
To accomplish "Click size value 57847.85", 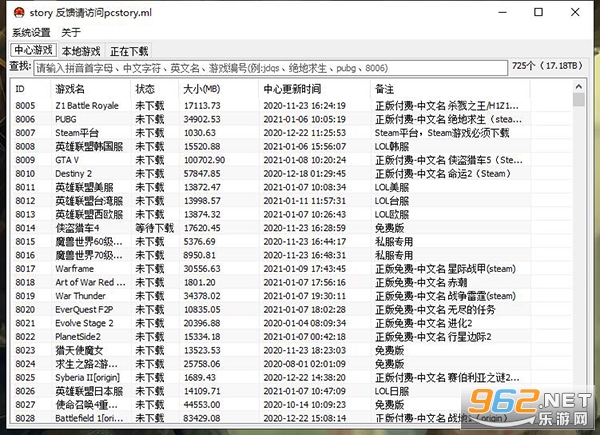I will 202,174.
